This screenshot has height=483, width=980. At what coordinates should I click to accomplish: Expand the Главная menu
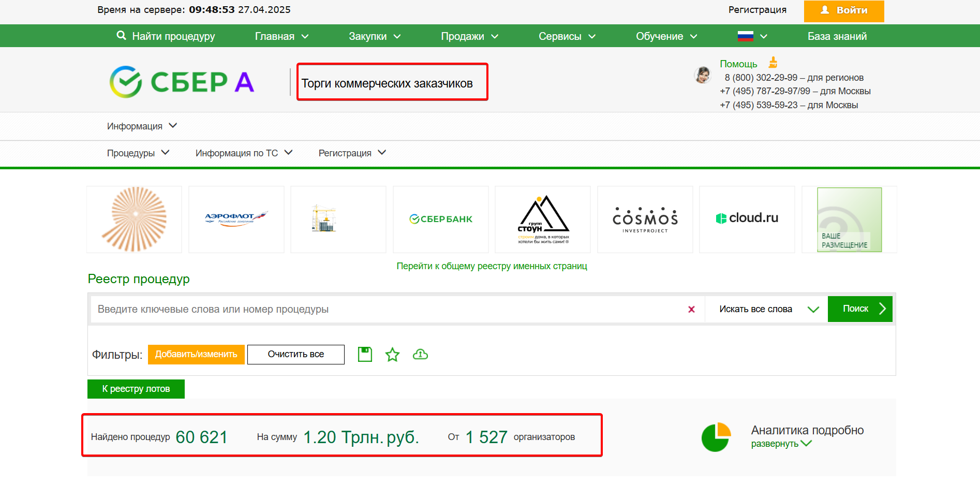click(x=281, y=36)
